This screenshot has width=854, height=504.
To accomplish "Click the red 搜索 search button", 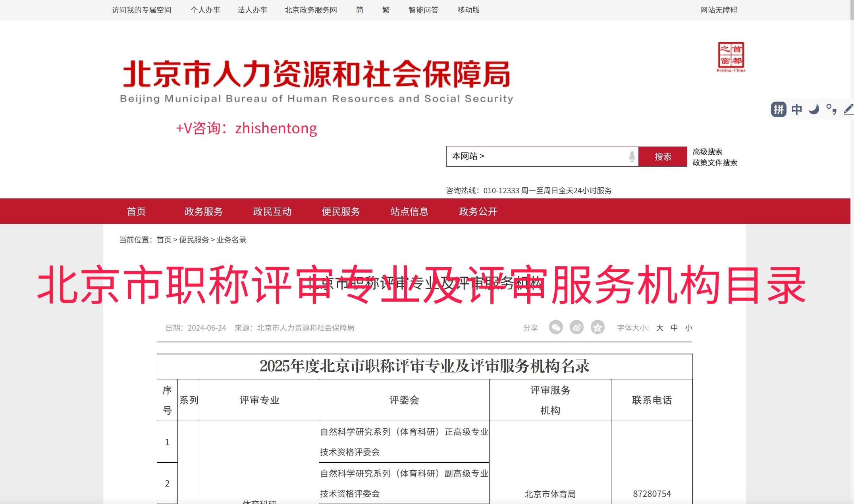I will (663, 156).
